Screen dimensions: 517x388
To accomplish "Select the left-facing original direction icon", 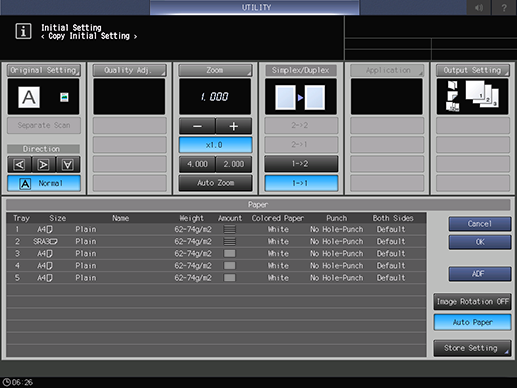I will pyautogui.click(x=20, y=165).
